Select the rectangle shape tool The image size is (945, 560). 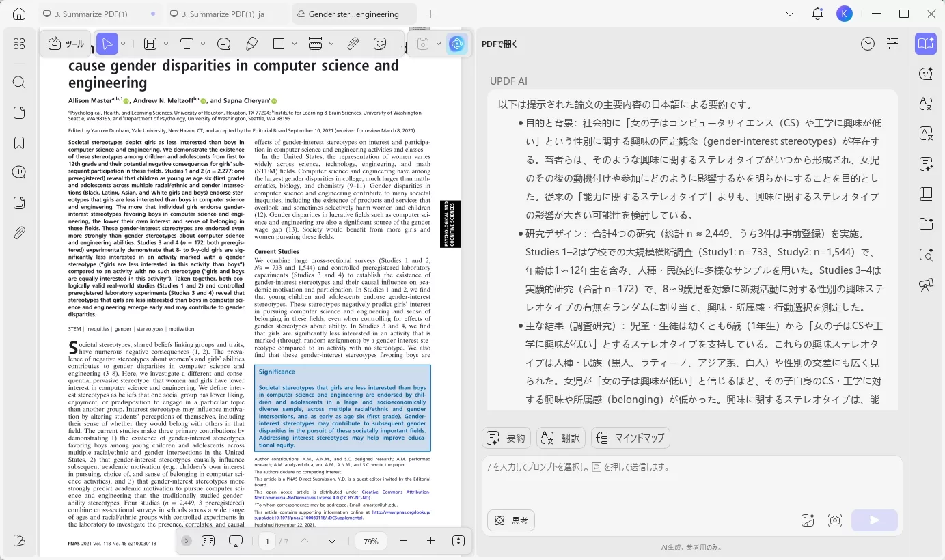tap(277, 43)
